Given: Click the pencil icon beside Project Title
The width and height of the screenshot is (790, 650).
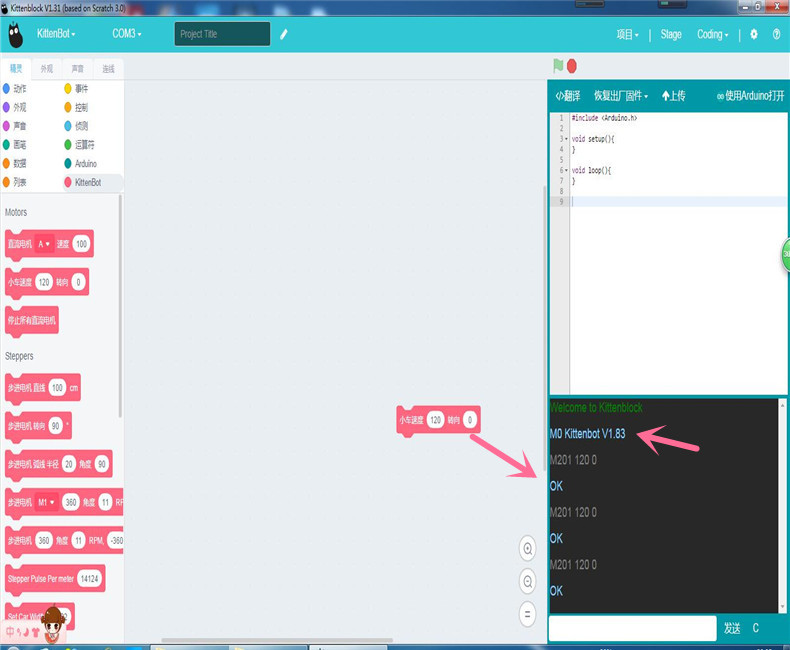Looking at the screenshot, I should [x=284, y=34].
